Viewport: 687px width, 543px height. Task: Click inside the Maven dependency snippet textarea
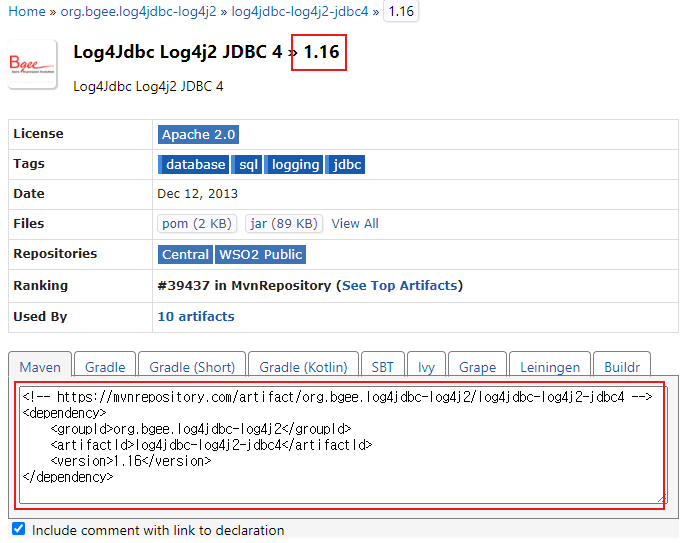tap(341, 445)
